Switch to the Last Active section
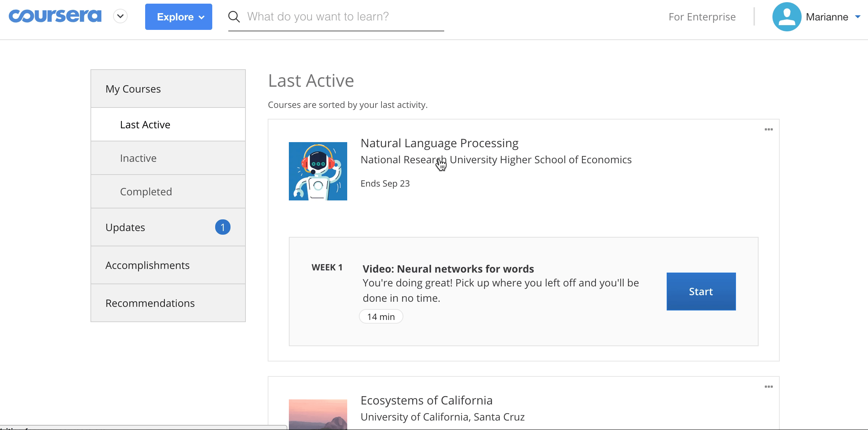This screenshot has height=430, width=868. pyautogui.click(x=145, y=125)
